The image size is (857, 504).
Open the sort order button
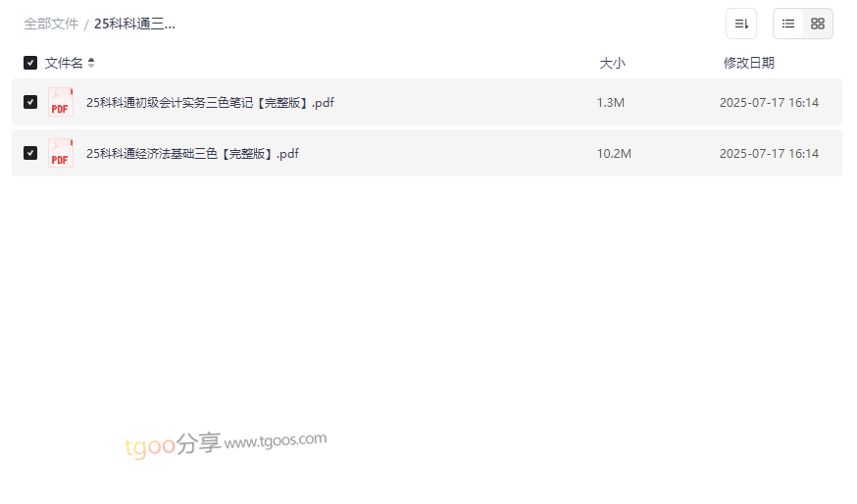[741, 24]
